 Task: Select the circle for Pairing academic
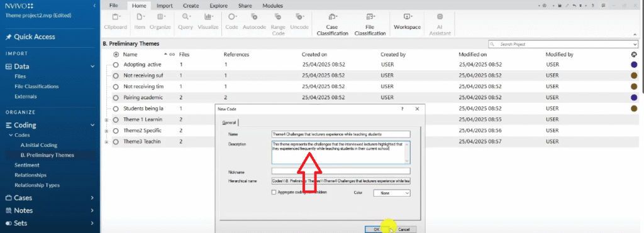(x=116, y=97)
